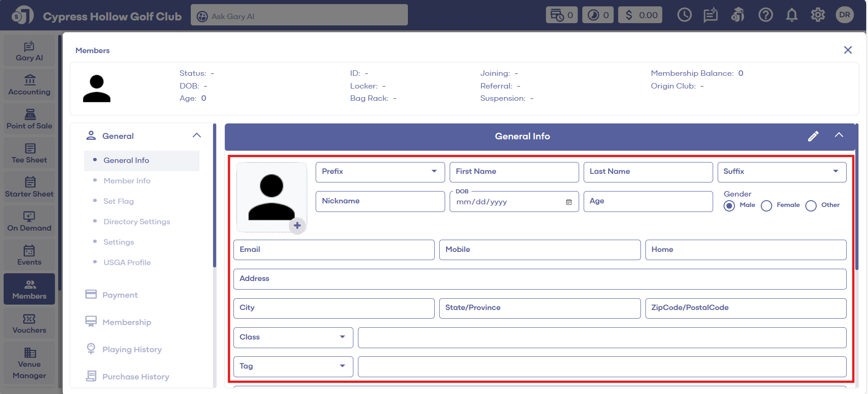The height and width of the screenshot is (394, 868).
Task: Open the Membership section link
Action: click(127, 322)
